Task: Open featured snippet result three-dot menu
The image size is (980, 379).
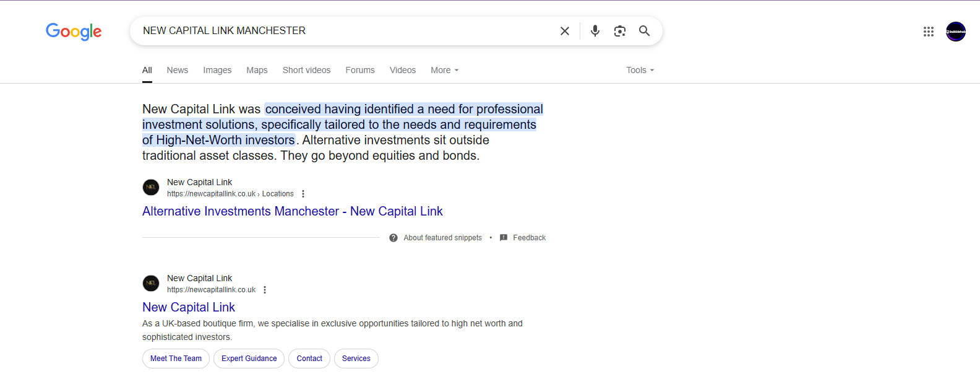Action: [x=303, y=194]
